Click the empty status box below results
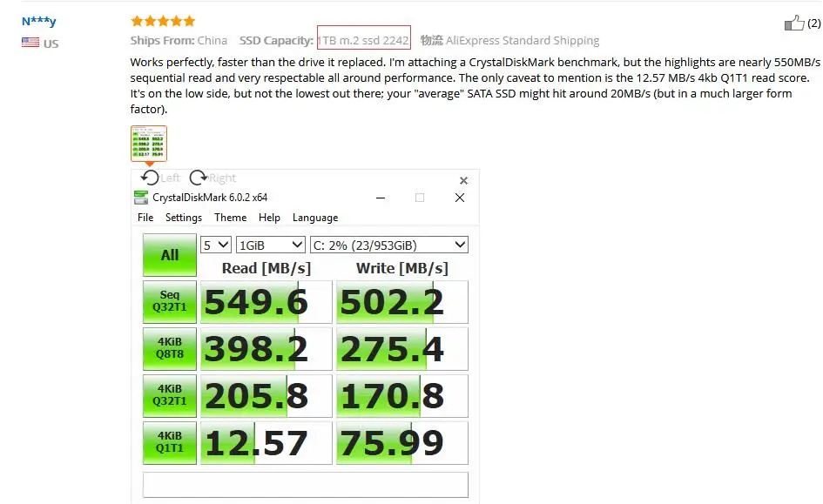Image resolution: width=823 pixels, height=504 pixels. pos(306,485)
